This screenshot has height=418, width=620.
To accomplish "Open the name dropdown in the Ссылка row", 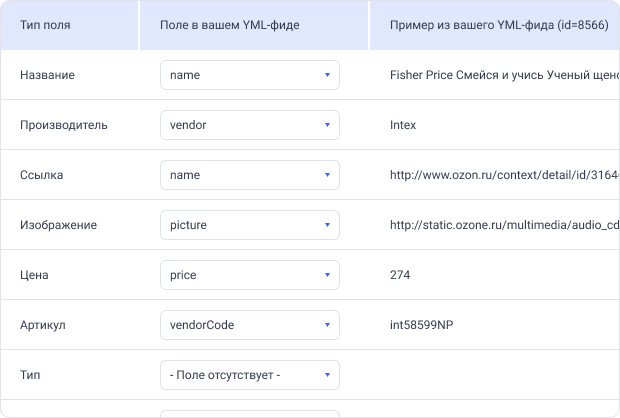I will [249, 175].
